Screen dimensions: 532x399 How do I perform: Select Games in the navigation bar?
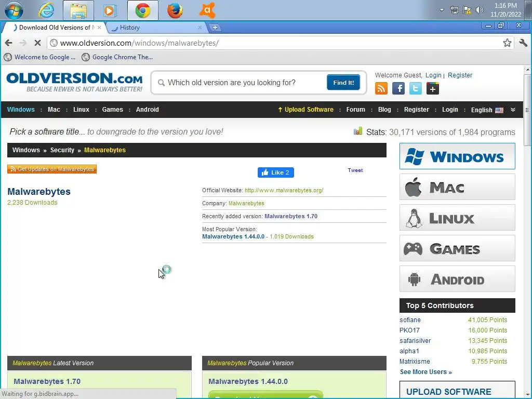pos(112,110)
